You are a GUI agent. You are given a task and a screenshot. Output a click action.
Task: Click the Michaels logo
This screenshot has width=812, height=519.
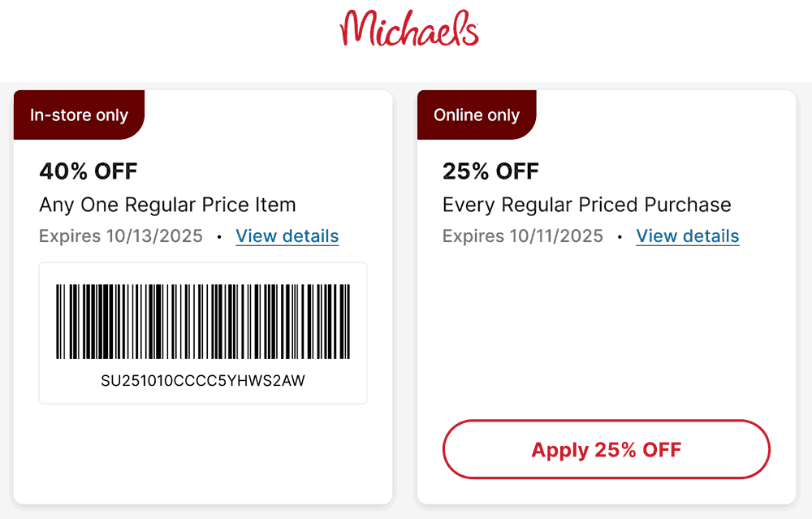[x=409, y=28]
